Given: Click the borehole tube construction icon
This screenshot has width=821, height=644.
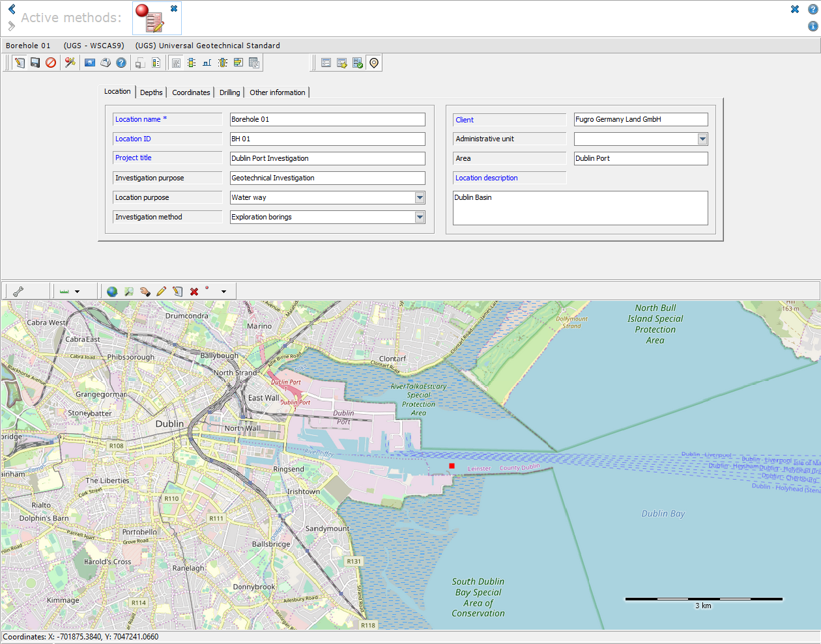Looking at the screenshot, I should 223,63.
